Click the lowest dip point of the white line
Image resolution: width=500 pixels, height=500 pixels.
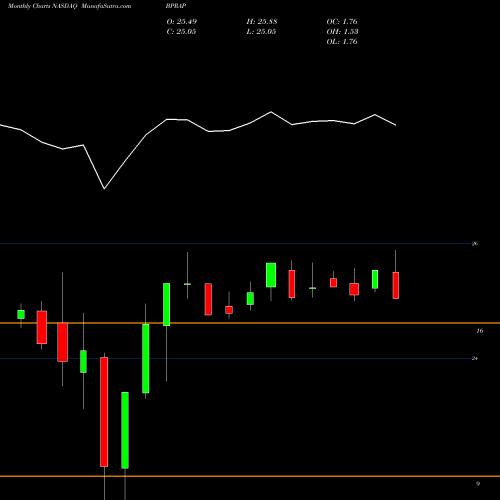pyautogui.click(x=104, y=189)
